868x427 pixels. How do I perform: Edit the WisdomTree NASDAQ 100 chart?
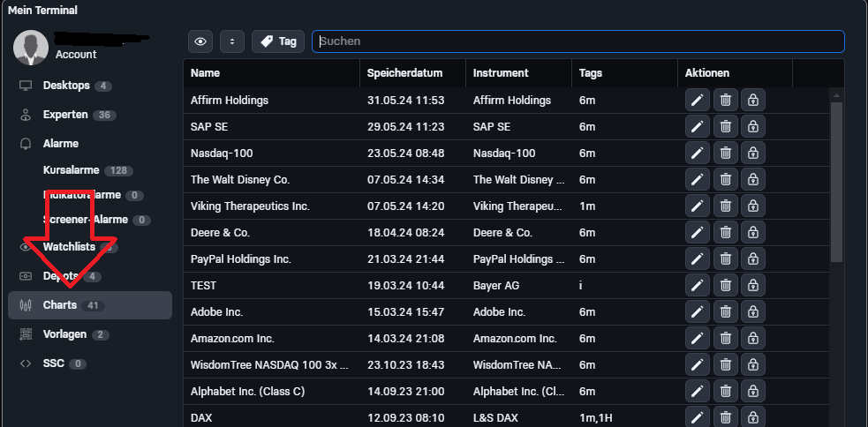(x=697, y=365)
